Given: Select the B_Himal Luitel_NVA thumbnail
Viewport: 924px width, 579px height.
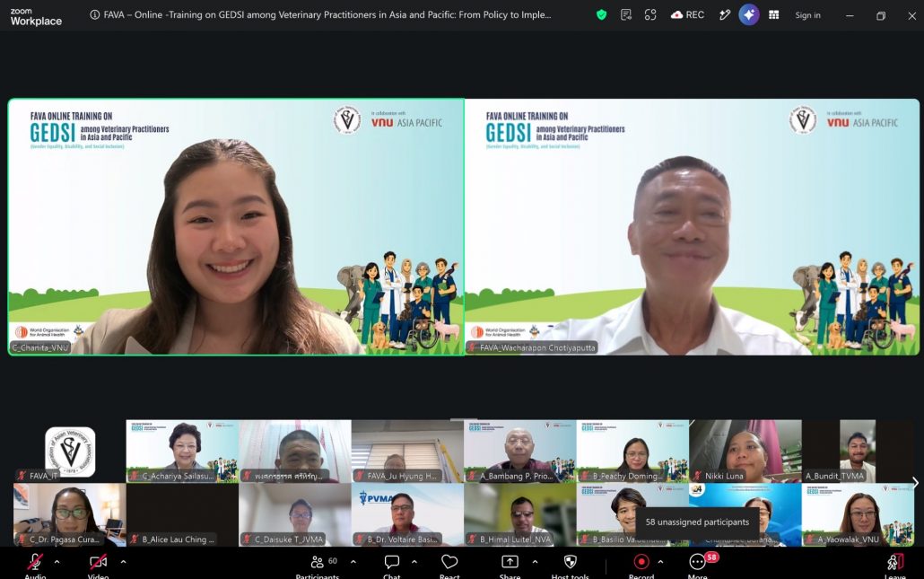Looking at the screenshot, I should [520, 514].
